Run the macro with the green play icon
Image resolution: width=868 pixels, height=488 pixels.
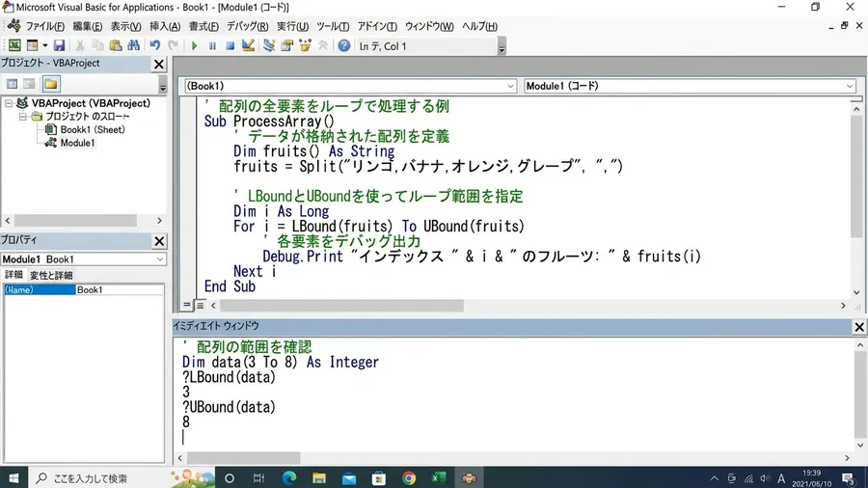click(x=194, y=46)
